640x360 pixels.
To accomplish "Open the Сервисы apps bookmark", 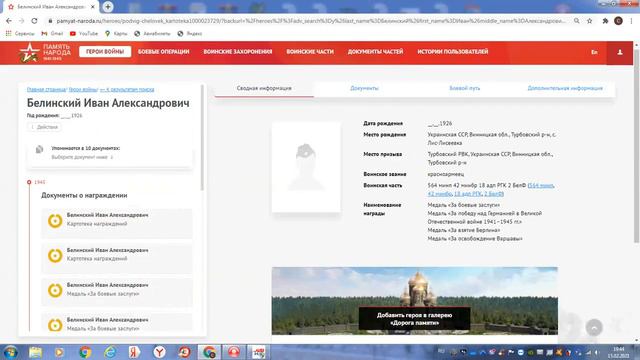I will tap(20, 33).
